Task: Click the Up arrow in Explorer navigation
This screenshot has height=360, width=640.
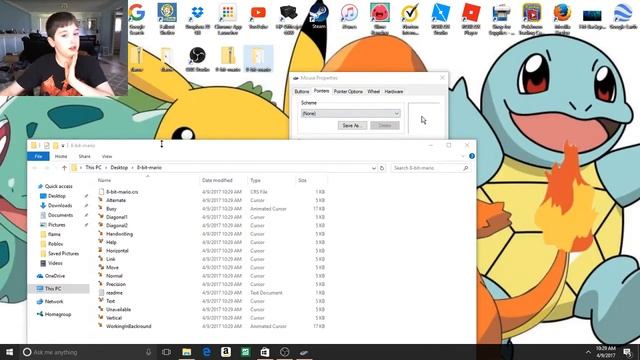Action: click(64, 168)
